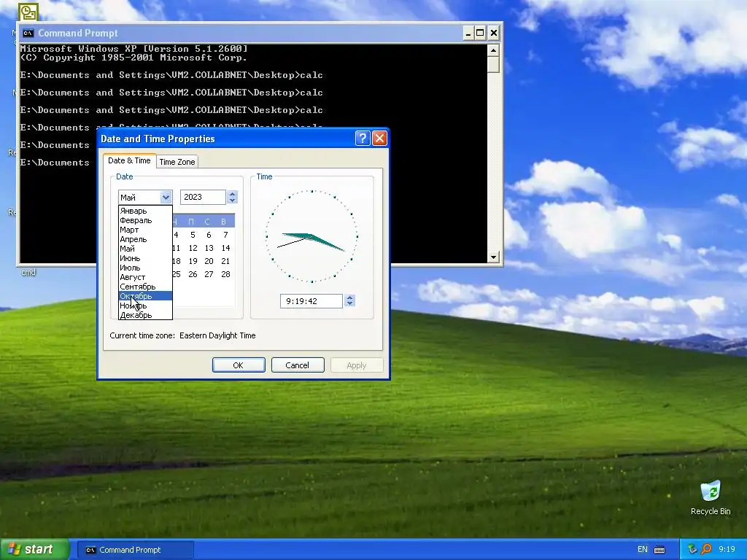Click the dialog's question mark help icon

pyautogui.click(x=363, y=139)
